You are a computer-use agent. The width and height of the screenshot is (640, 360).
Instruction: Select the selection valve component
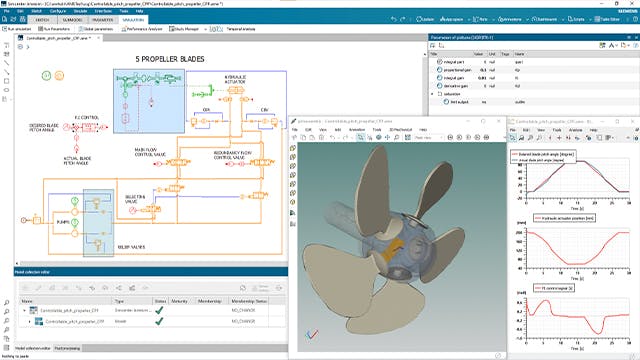(152, 209)
